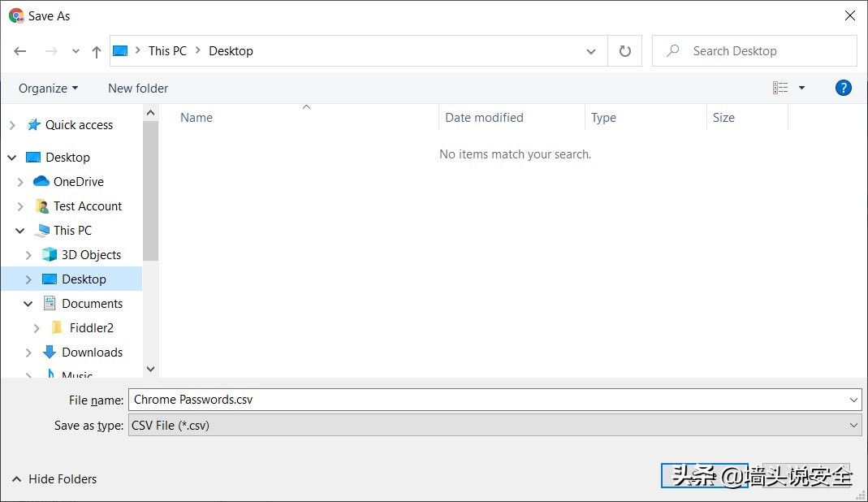Collapse top-level Desktop tree node

[x=11, y=158]
